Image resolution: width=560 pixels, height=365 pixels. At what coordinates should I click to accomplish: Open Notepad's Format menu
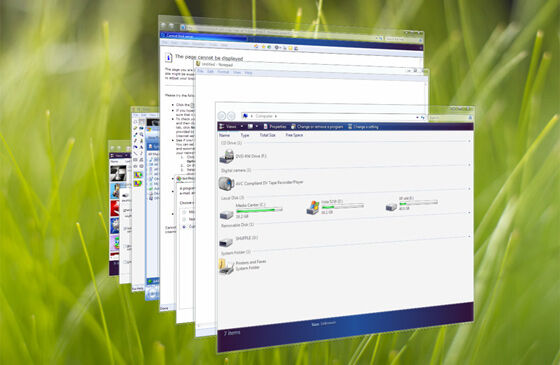click(x=223, y=72)
